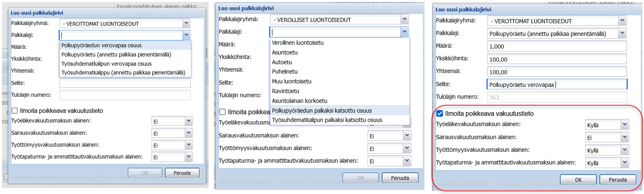Image resolution: width=644 pixels, height=194 pixels.
Task: Confirm with OK button in right dialog
Action: [x=578, y=180]
